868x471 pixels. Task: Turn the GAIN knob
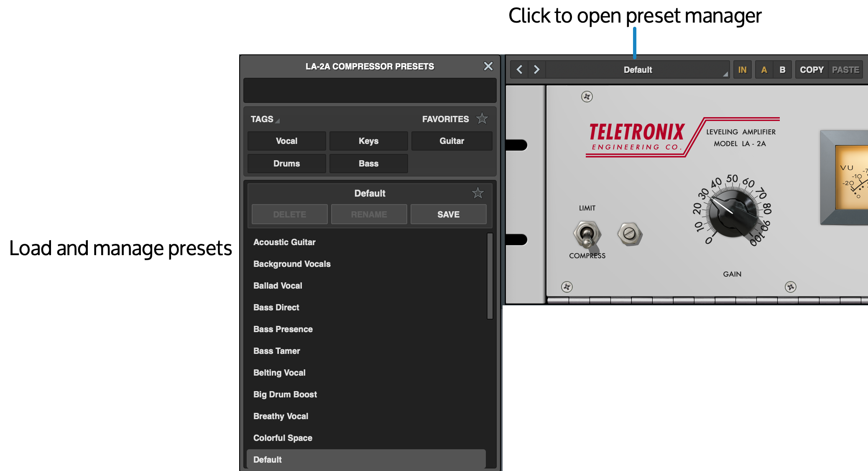(x=732, y=215)
